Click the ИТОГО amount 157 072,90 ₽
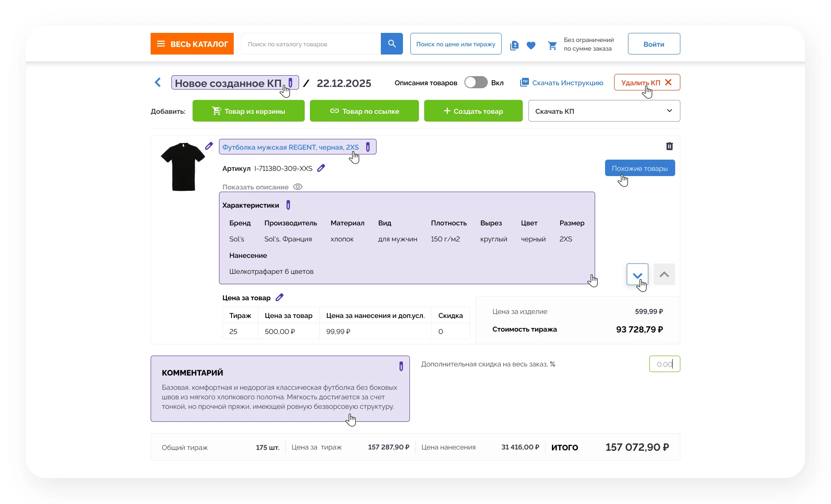 637,447
